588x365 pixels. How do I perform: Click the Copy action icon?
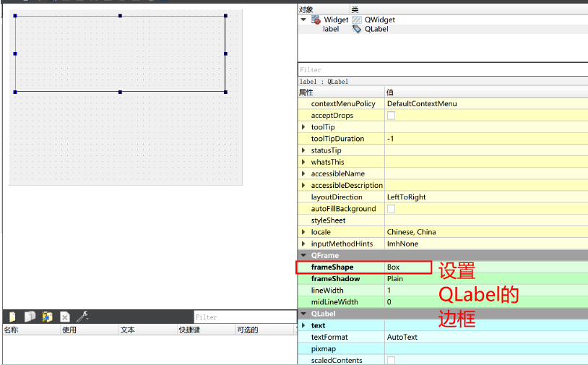[30, 317]
